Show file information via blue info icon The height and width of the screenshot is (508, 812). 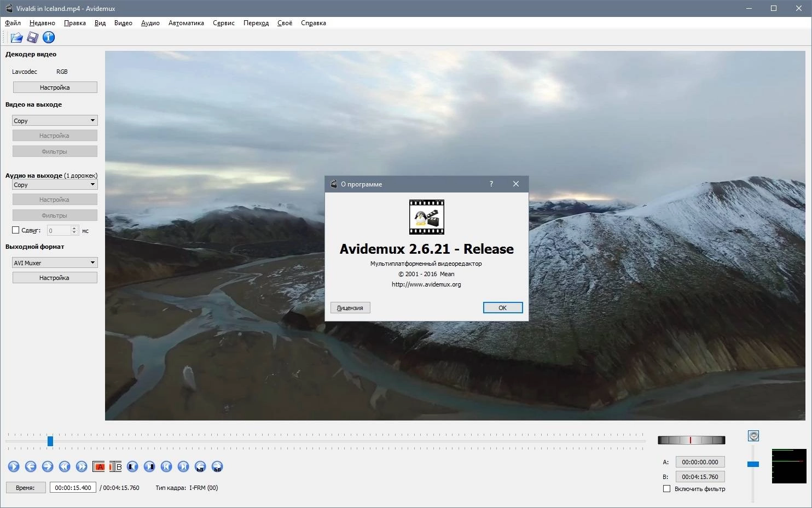(x=49, y=37)
